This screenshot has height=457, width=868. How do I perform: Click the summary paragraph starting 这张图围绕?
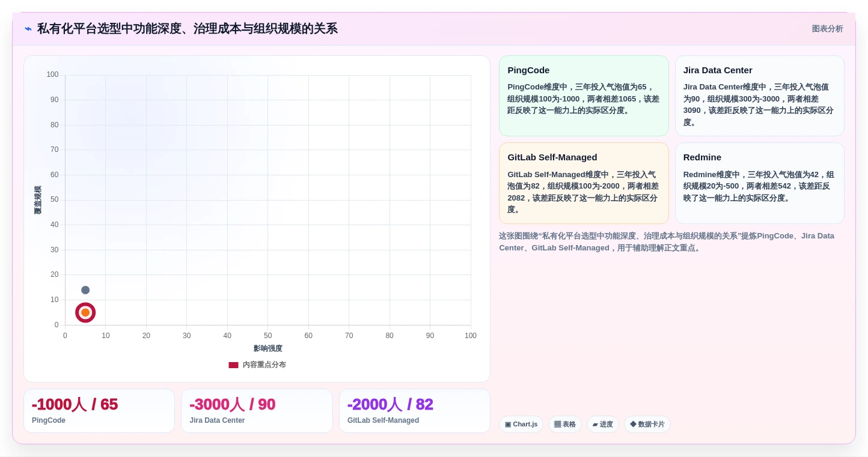(x=667, y=242)
